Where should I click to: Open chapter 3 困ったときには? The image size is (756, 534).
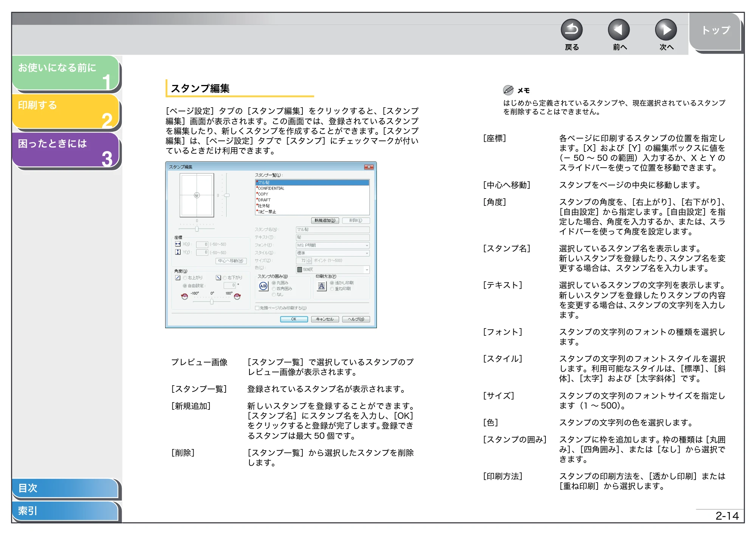click(x=66, y=150)
